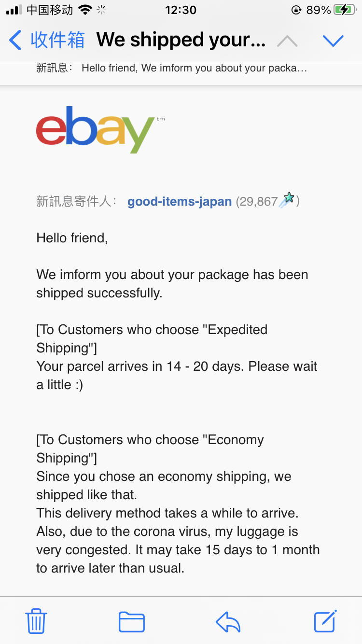Tap the reply arrow icon
Screen dimensions: 362x644
pos(228,622)
